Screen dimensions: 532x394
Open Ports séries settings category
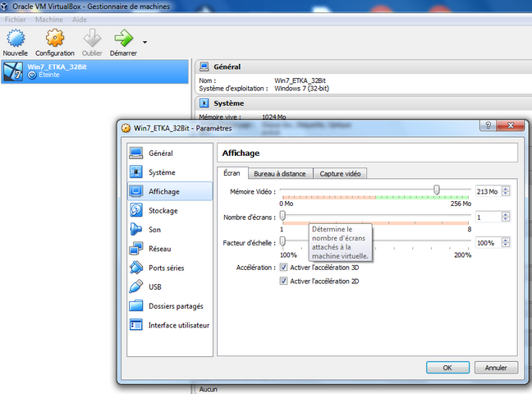pos(170,268)
